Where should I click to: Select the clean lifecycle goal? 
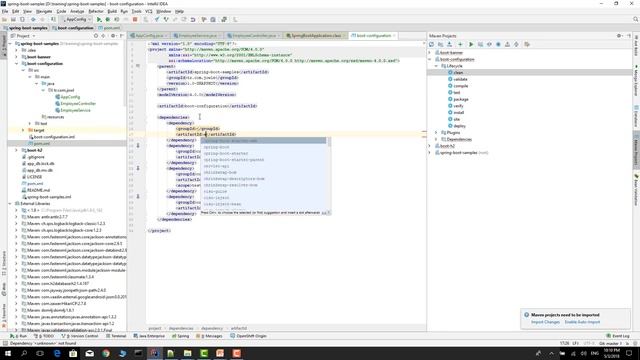pyautogui.click(x=458, y=73)
